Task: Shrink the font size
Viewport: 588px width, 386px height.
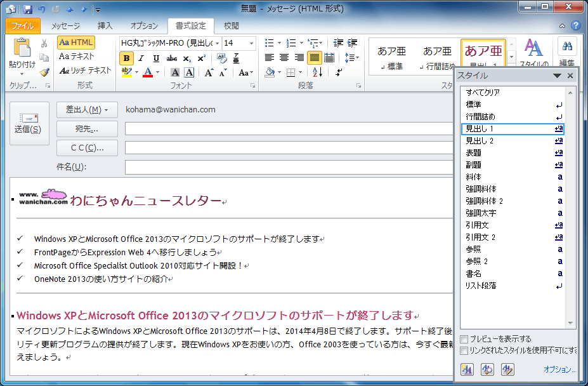Action: pos(223,72)
